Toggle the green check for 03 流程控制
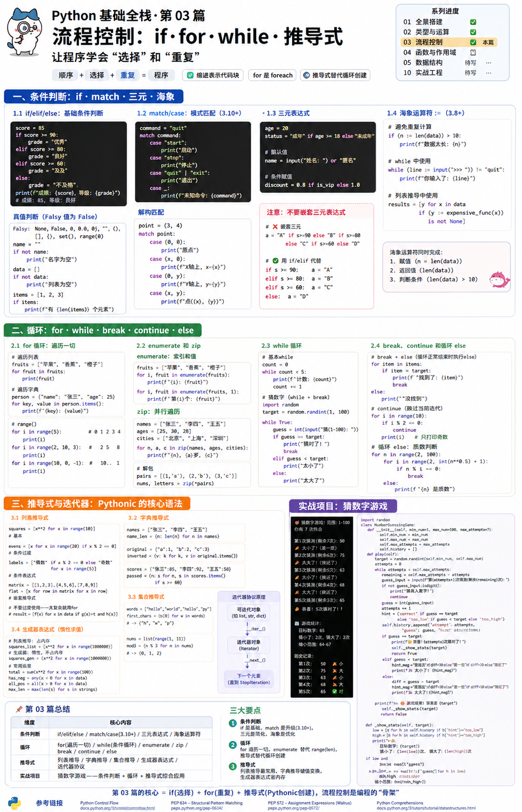 tap(473, 42)
